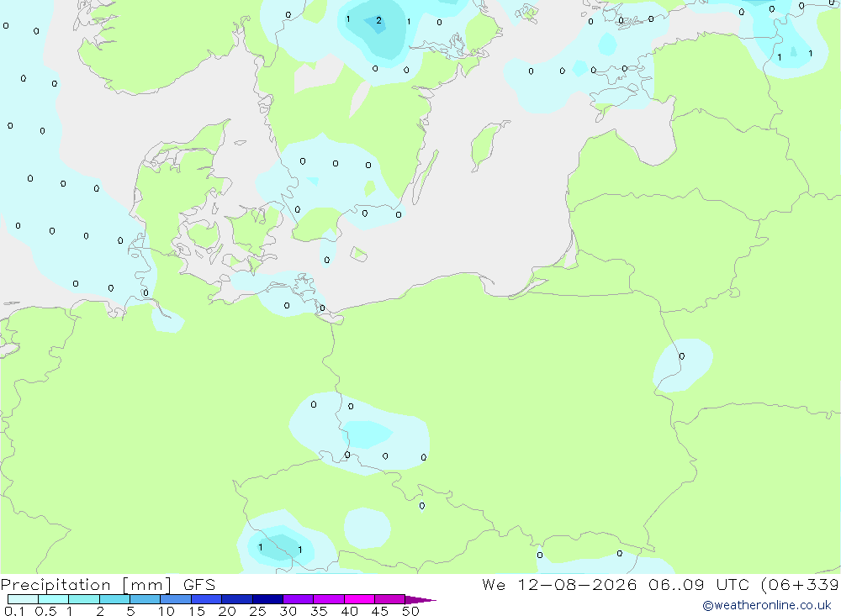
Task: Choose the 2 to 5 mm legend swatch
Action: click(114, 599)
